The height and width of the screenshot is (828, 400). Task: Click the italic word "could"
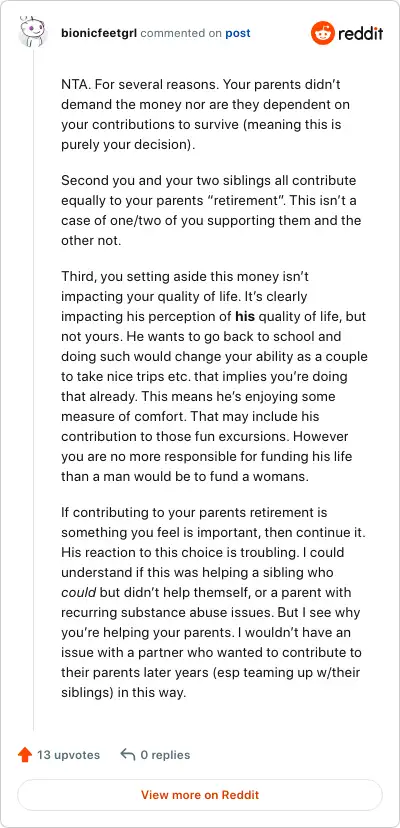pos(79,592)
